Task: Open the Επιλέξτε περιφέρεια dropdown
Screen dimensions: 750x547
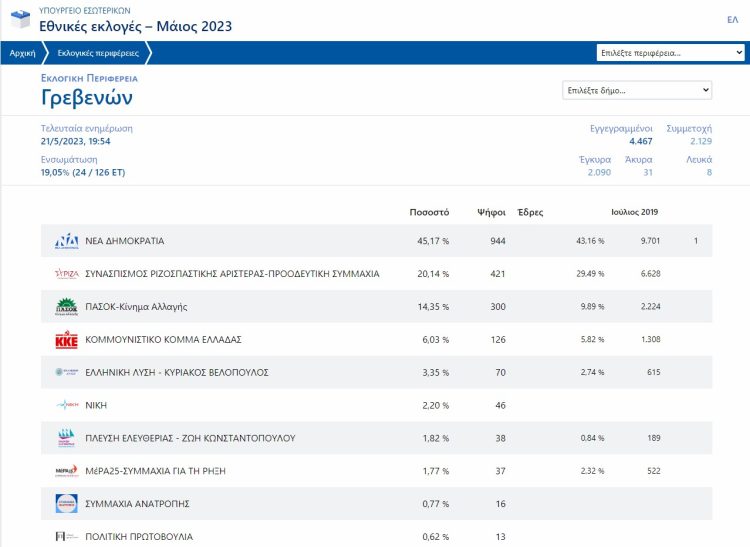Action: pos(670,53)
